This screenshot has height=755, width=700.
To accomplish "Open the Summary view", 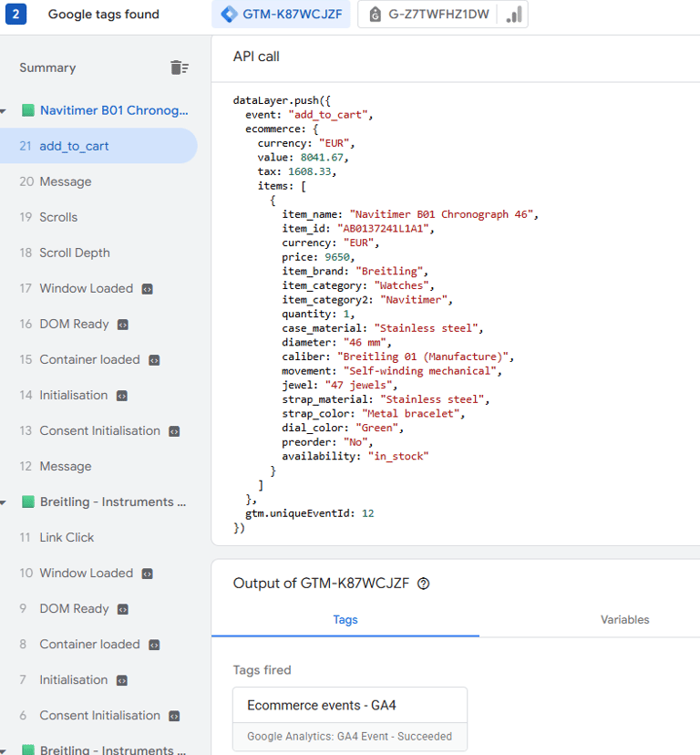I will point(47,67).
